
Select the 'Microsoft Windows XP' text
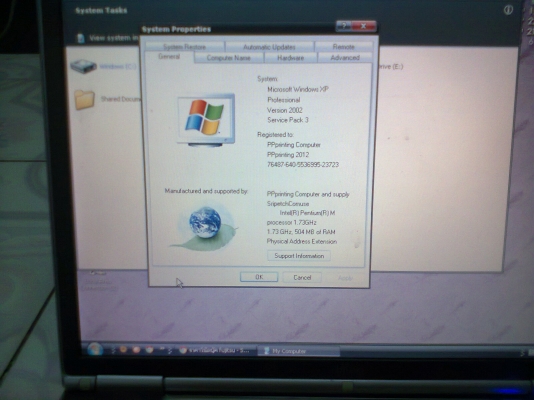[x=298, y=89]
